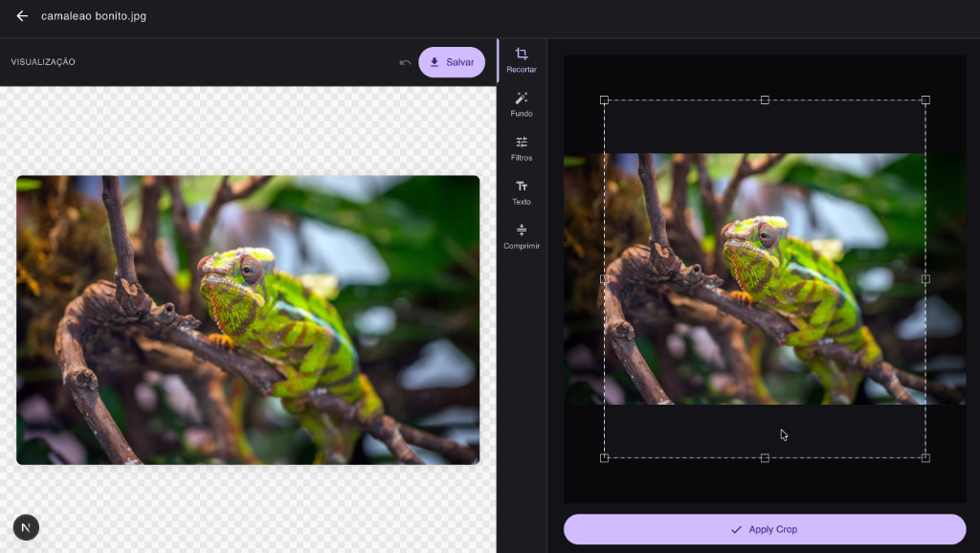Screen dimensions: 980x553
Task: Click the Salvar button to save
Action: [452, 61]
